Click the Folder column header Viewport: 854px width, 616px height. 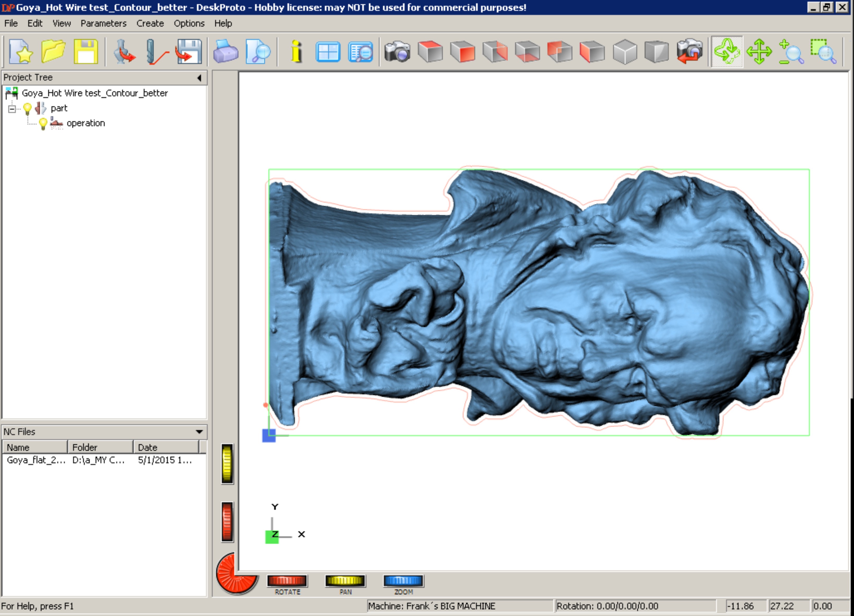tap(100, 447)
